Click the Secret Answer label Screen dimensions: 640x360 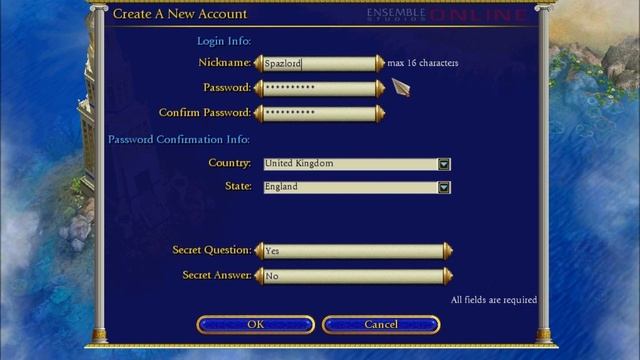pyautogui.click(x=217, y=275)
